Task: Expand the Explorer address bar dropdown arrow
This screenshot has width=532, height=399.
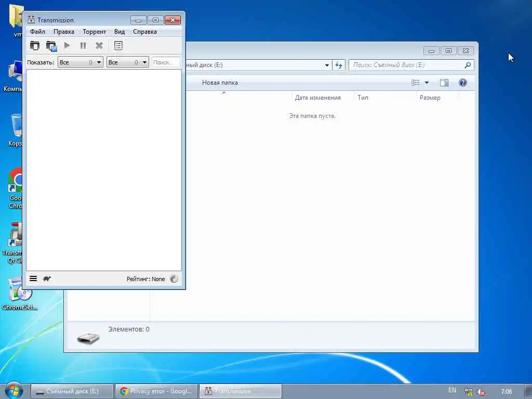Action: [327, 65]
